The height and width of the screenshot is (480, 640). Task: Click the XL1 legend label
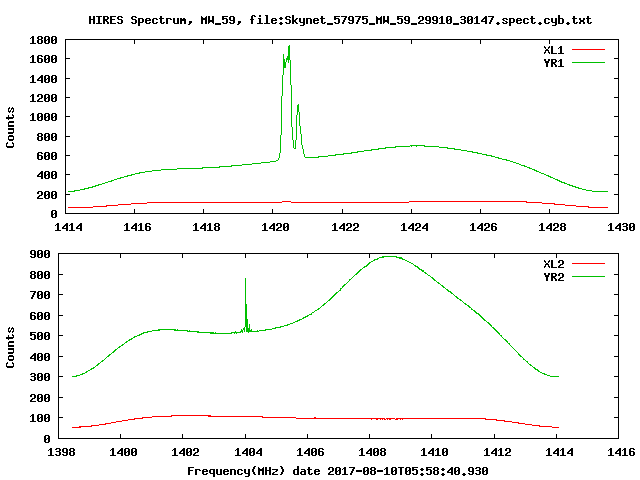553,50
